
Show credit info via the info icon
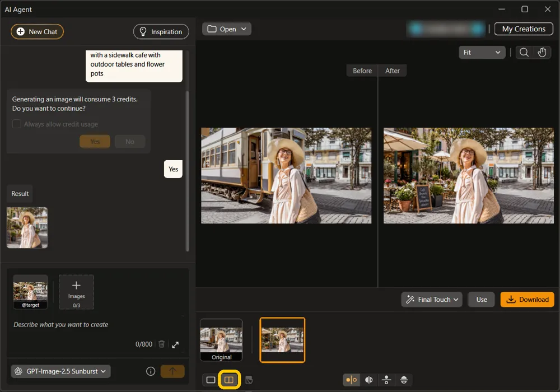pos(151,371)
